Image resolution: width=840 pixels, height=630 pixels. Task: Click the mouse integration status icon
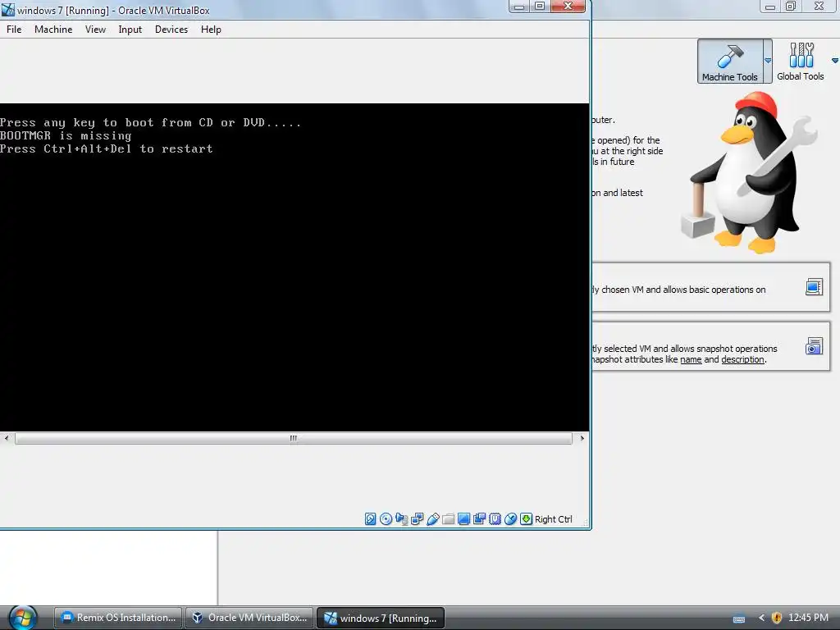click(x=510, y=518)
